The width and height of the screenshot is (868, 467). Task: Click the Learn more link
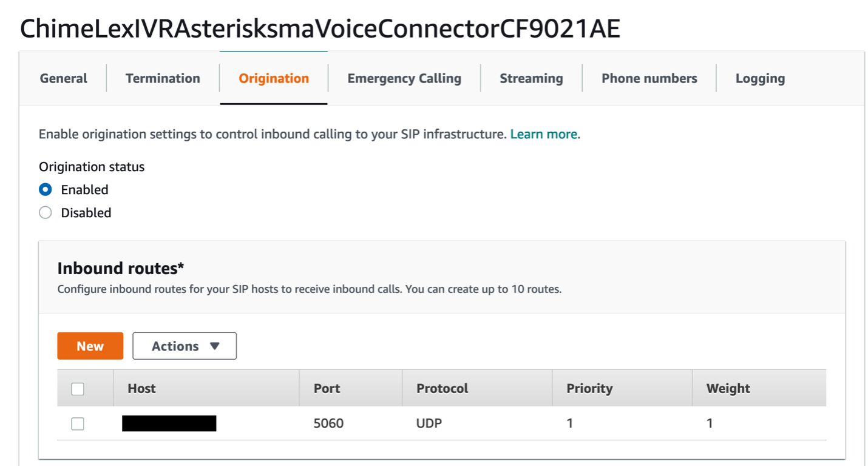pos(544,134)
